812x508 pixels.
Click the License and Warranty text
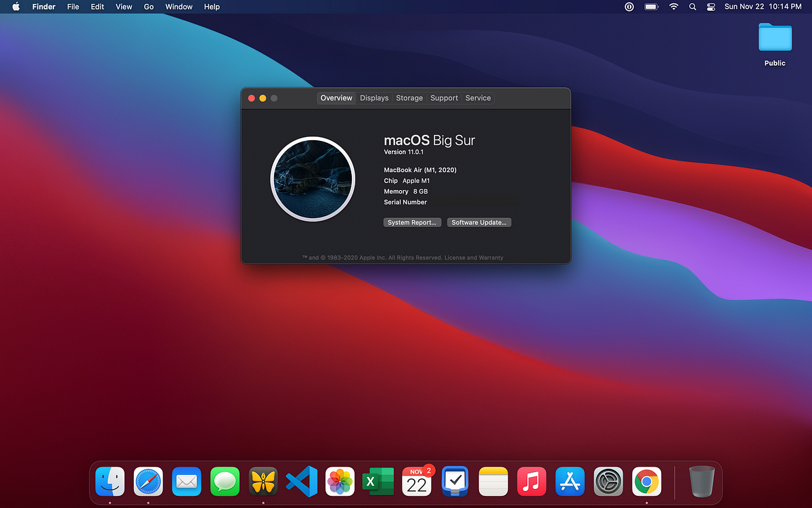pos(474,257)
